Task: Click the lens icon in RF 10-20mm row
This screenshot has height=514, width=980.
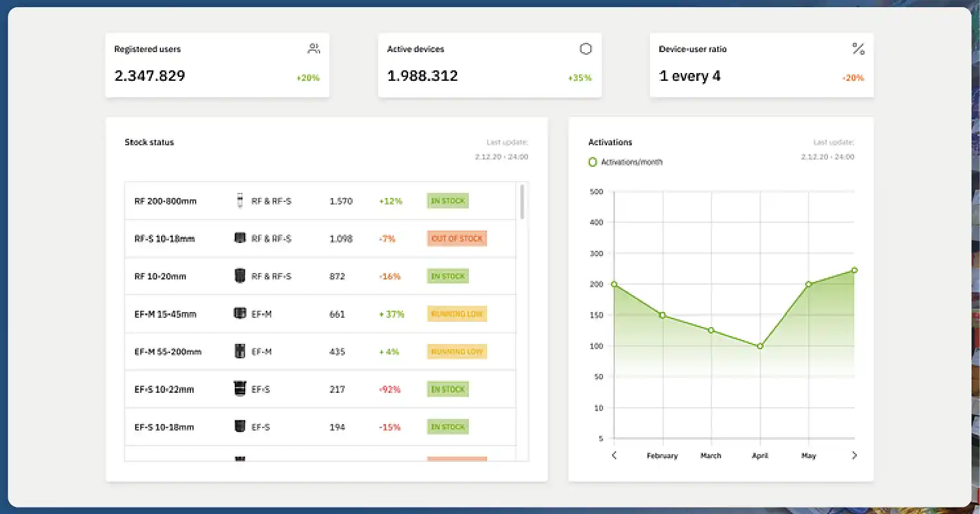Action: pyautogui.click(x=240, y=276)
